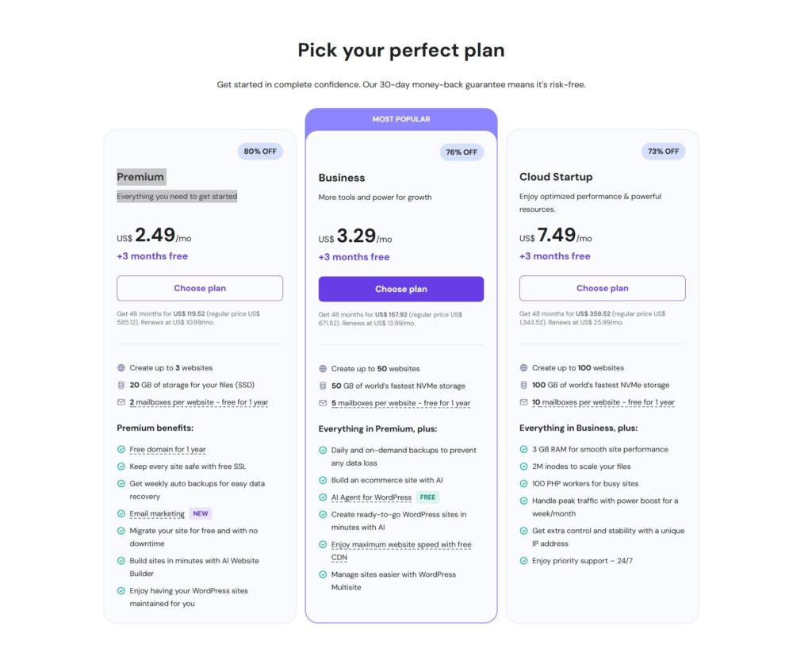This screenshot has width=812, height=649.
Task: Click the storage icon beside 50 GB NVMe
Action: pos(323,386)
